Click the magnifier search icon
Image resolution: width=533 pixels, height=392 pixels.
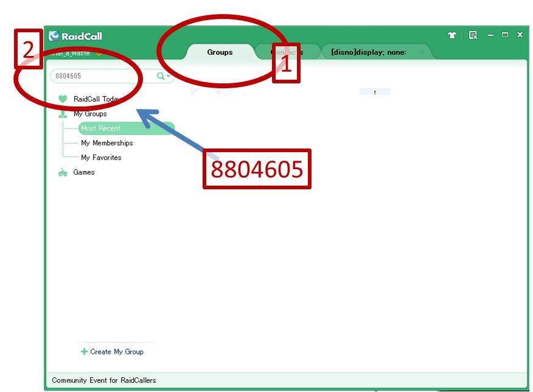pos(161,76)
